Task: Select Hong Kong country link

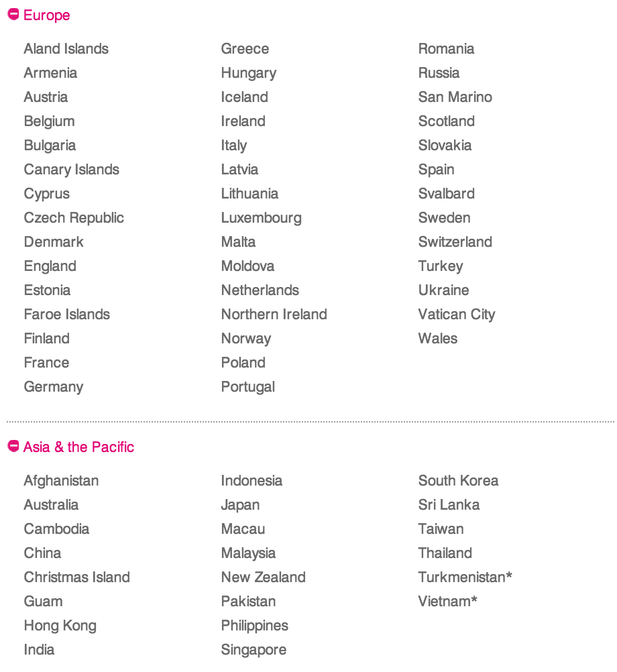Action: pos(60,626)
